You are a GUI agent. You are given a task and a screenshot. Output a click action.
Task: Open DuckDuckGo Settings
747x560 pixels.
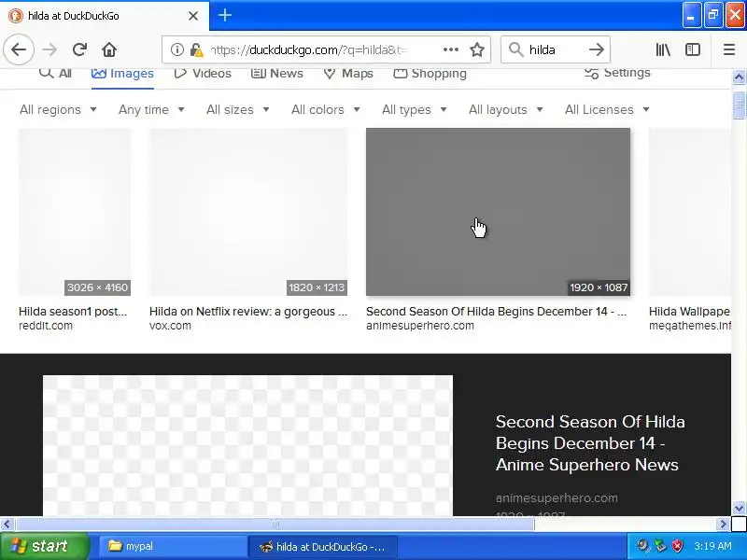[617, 73]
